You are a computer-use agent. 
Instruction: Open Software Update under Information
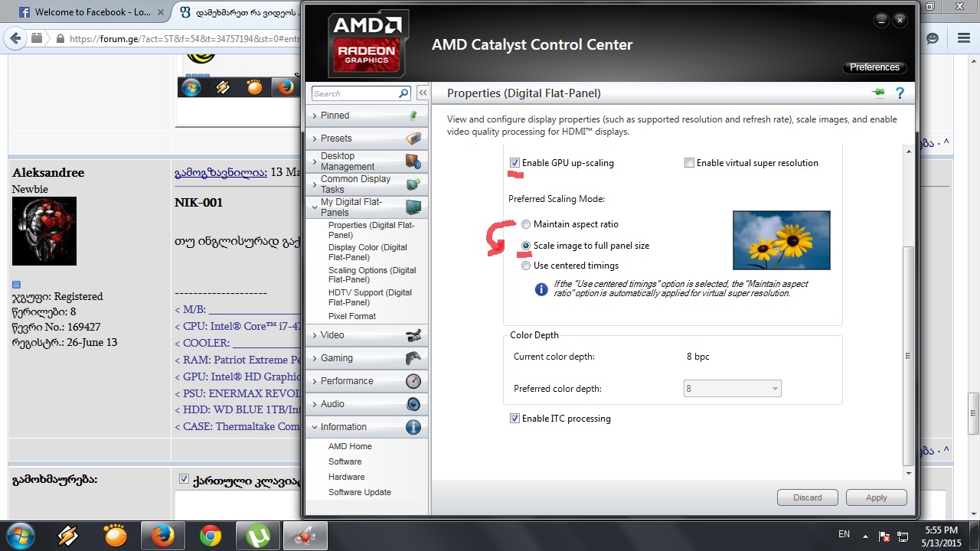pos(360,492)
